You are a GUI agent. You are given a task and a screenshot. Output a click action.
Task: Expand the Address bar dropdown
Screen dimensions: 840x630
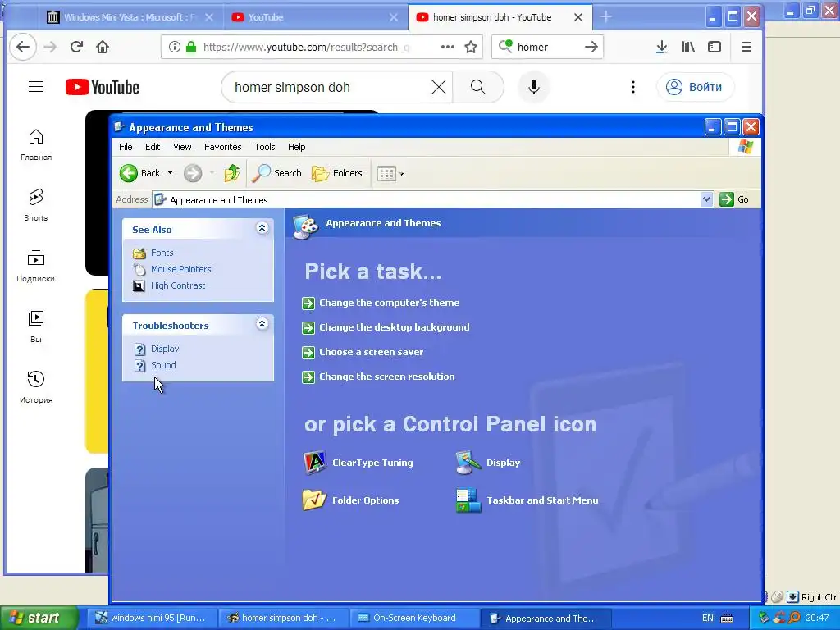pos(706,199)
